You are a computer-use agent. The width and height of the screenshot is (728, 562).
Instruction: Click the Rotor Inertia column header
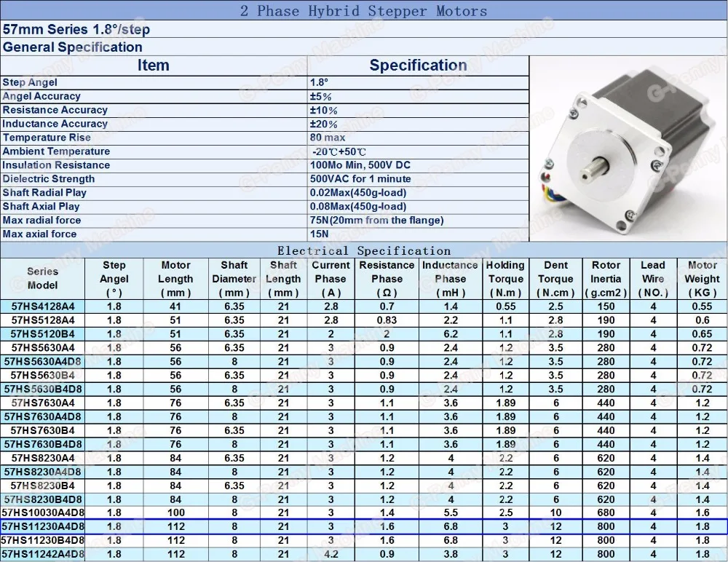click(606, 279)
